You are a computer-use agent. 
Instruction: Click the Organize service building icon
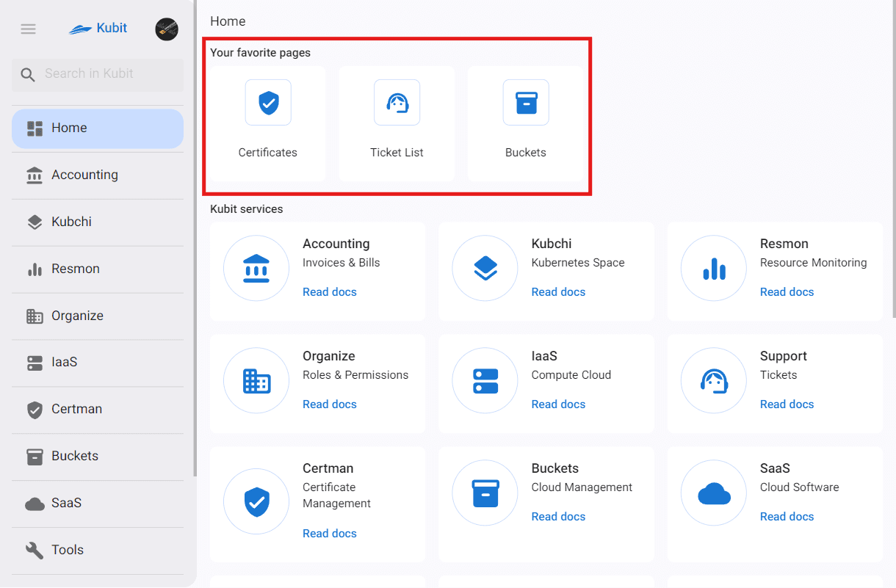[x=256, y=381]
